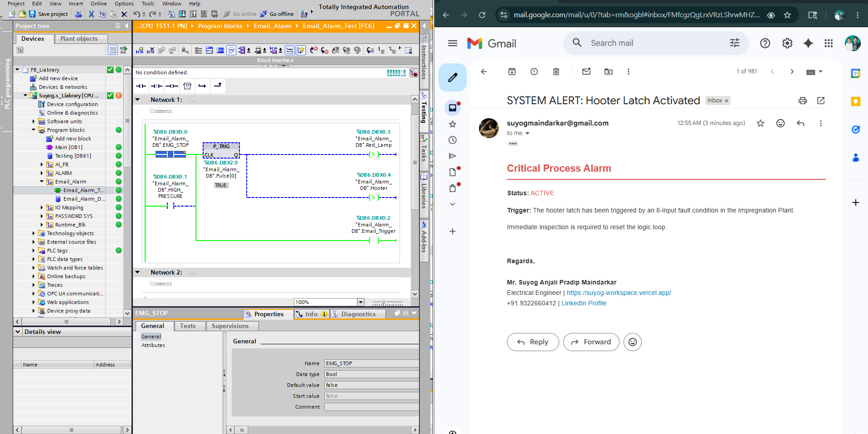Click the Forward button
The height and width of the screenshot is (434, 868).
click(591, 342)
